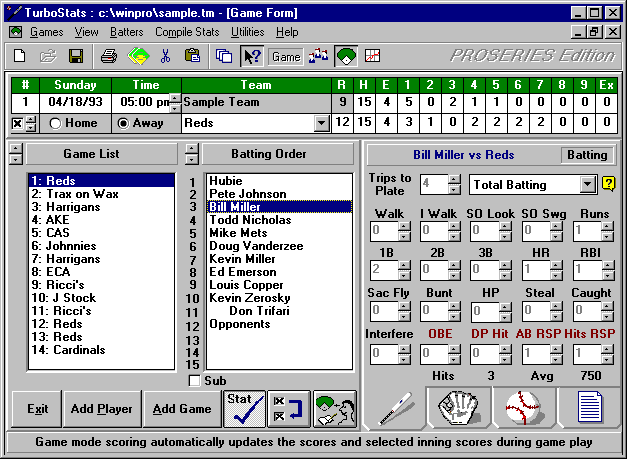Open the baseball pitching tab
627x459 pixels.
(522, 408)
